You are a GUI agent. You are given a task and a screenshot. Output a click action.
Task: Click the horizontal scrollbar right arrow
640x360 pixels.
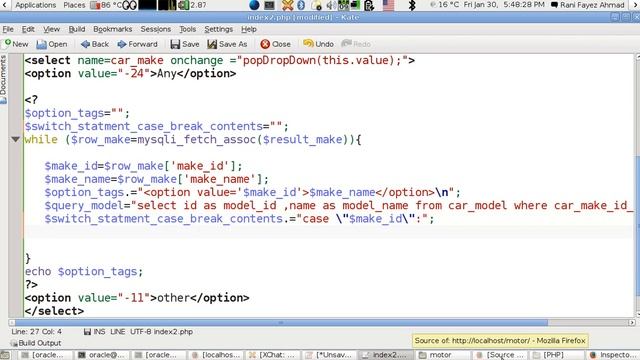(x=632, y=322)
